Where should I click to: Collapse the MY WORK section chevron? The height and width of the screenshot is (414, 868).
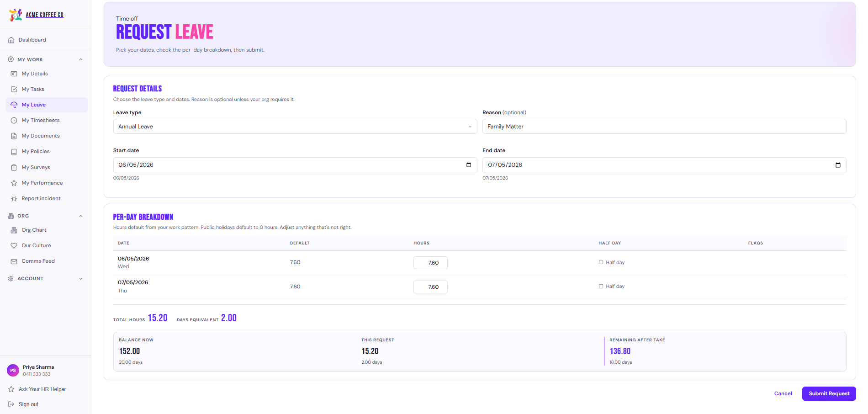click(81, 59)
